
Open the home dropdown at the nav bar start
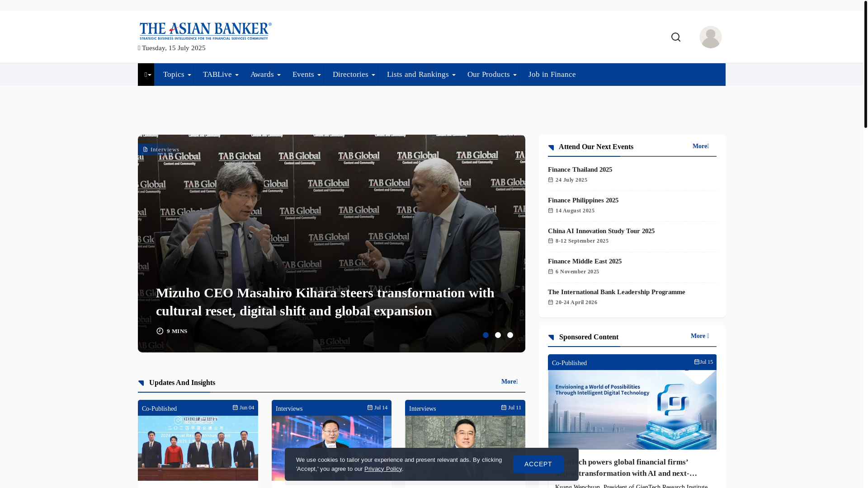[x=146, y=75]
